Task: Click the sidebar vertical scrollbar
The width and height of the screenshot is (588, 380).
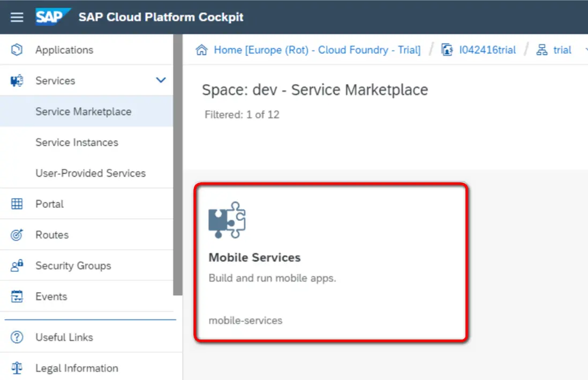Action: click(178, 161)
